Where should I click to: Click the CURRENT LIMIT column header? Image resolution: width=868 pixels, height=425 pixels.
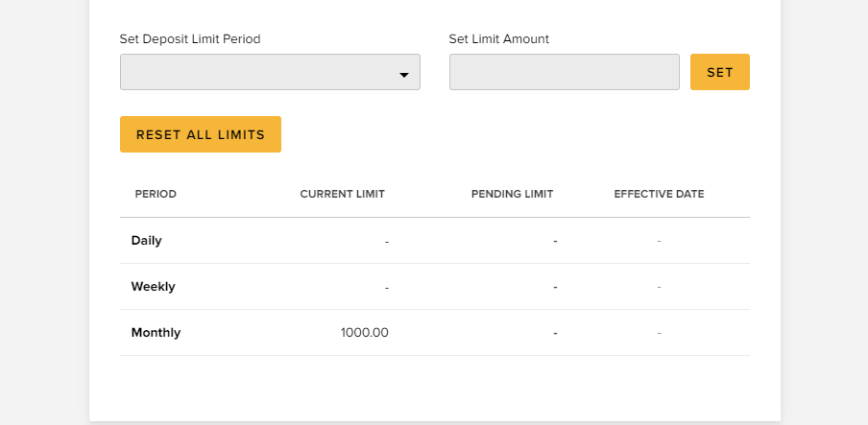pyautogui.click(x=342, y=194)
